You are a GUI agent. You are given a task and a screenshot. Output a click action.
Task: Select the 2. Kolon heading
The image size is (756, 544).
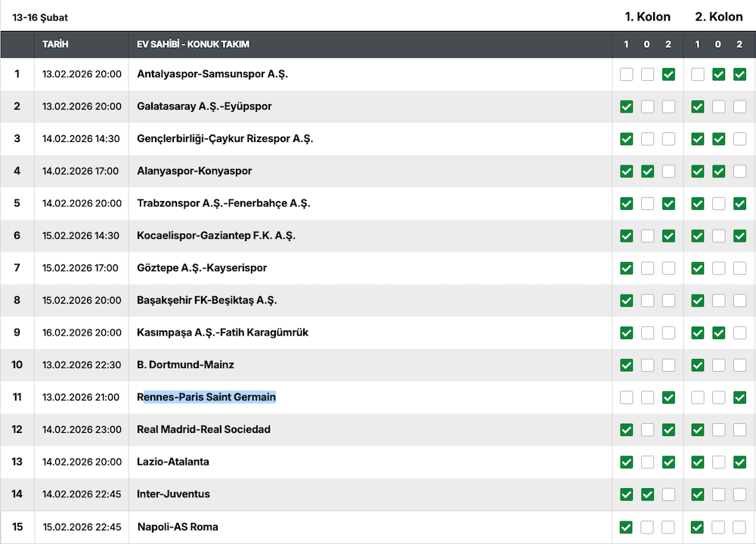tap(718, 17)
